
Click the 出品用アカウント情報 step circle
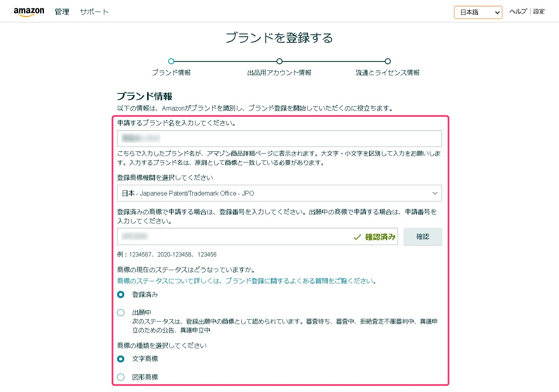pos(279,61)
